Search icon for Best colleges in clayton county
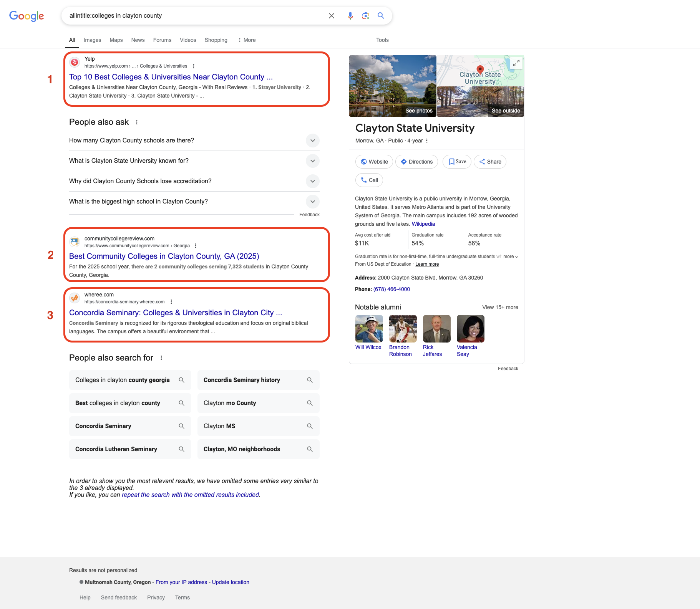Image resolution: width=700 pixels, height=609 pixels. point(182,403)
